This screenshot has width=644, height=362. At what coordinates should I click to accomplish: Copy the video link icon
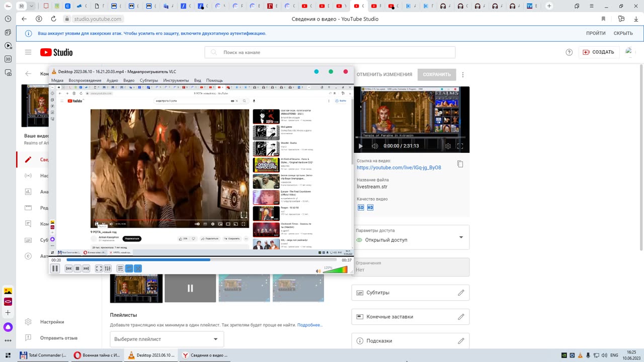[x=460, y=164]
